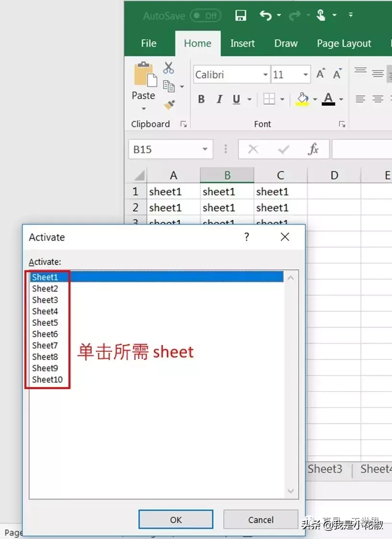This screenshot has height=539, width=392.
Task: Click Align Left icon
Action: pyautogui.click(x=360, y=99)
